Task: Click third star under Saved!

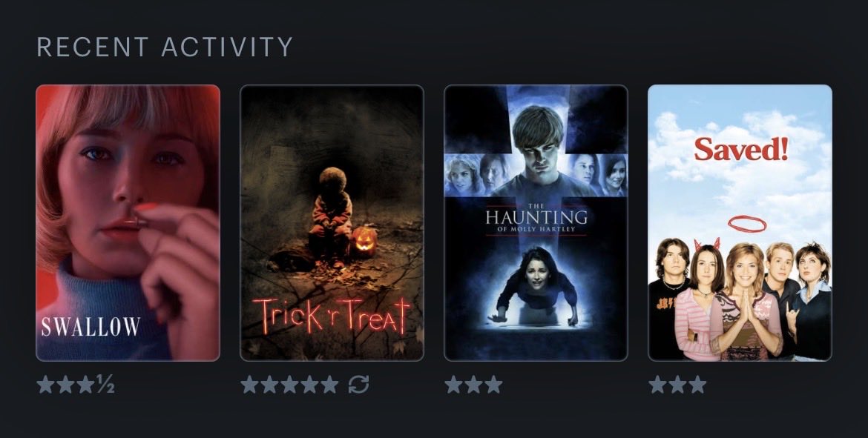Action: coord(697,385)
